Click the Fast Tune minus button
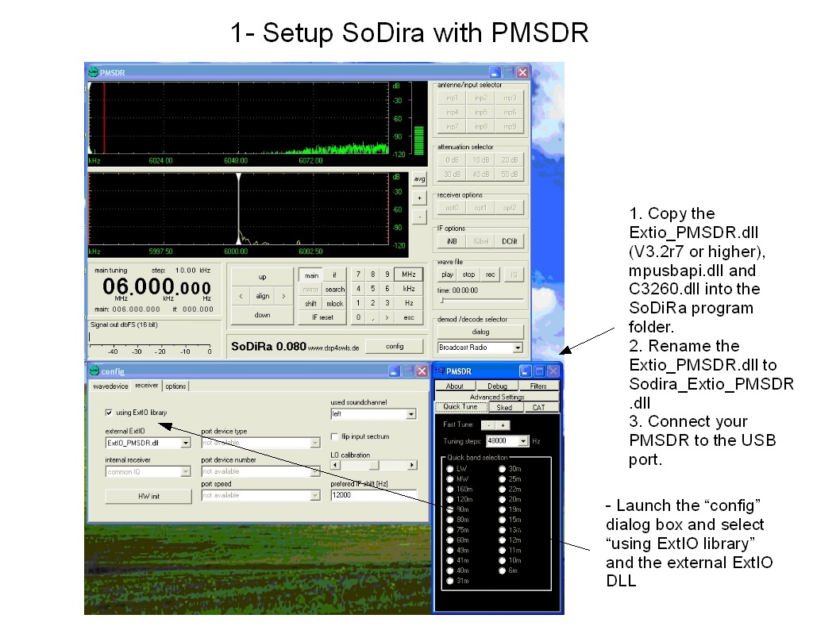 pyautogui.click(x=488, y=425)
